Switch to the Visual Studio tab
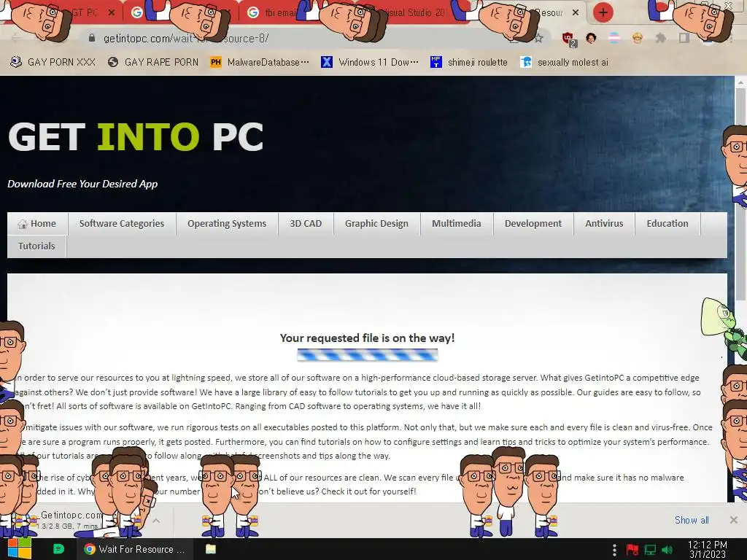747x560 pixels. click(414, 12)
